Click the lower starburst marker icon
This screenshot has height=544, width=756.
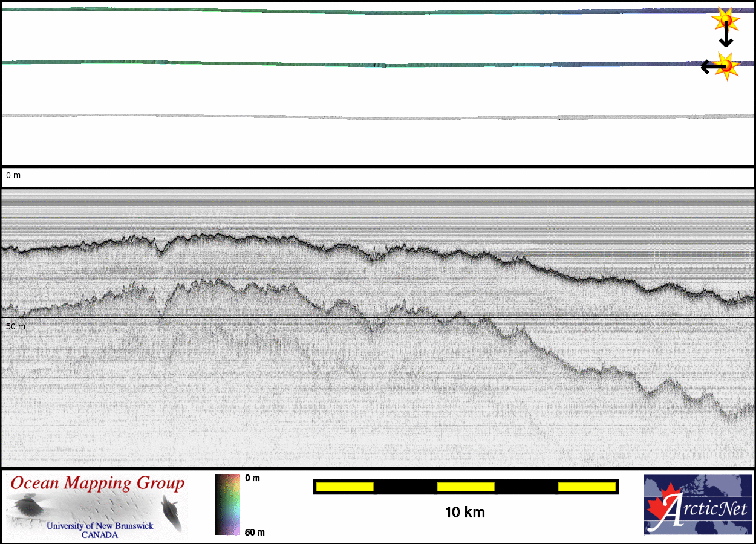(x=727, y=65)
